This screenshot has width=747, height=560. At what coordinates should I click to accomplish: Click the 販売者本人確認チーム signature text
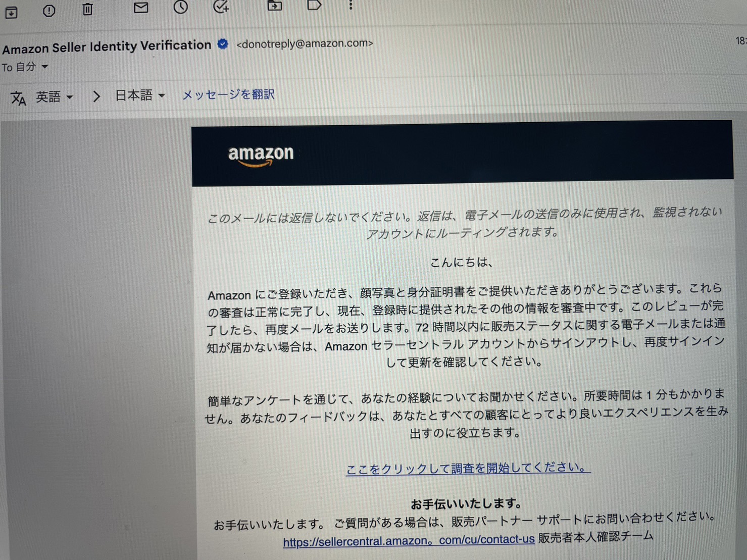click(595, 537)
